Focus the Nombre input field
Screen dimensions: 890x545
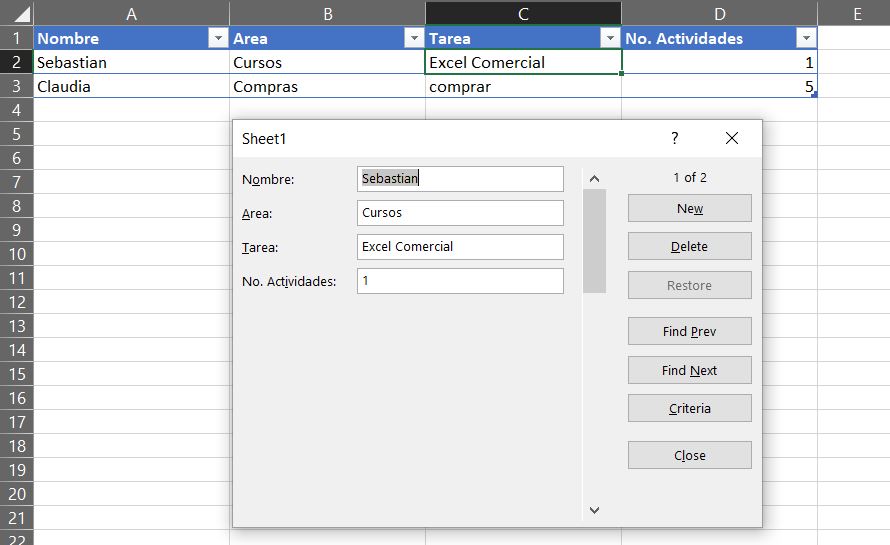click(460, 179)
